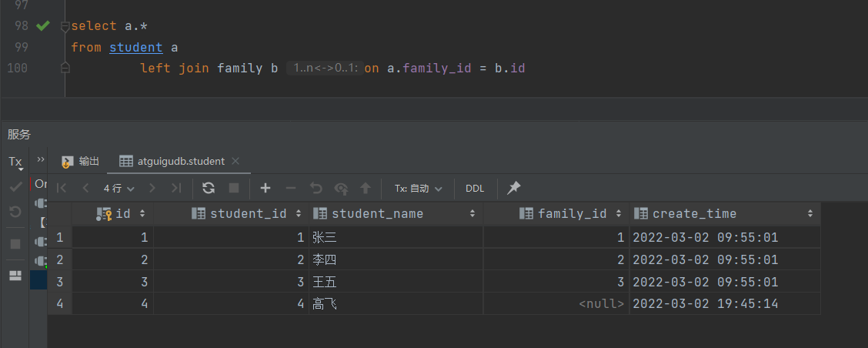868x348 pixels.
Task: Click the layout icon in services sidebar
Action: pyautogui.click(x=15, y=276)
